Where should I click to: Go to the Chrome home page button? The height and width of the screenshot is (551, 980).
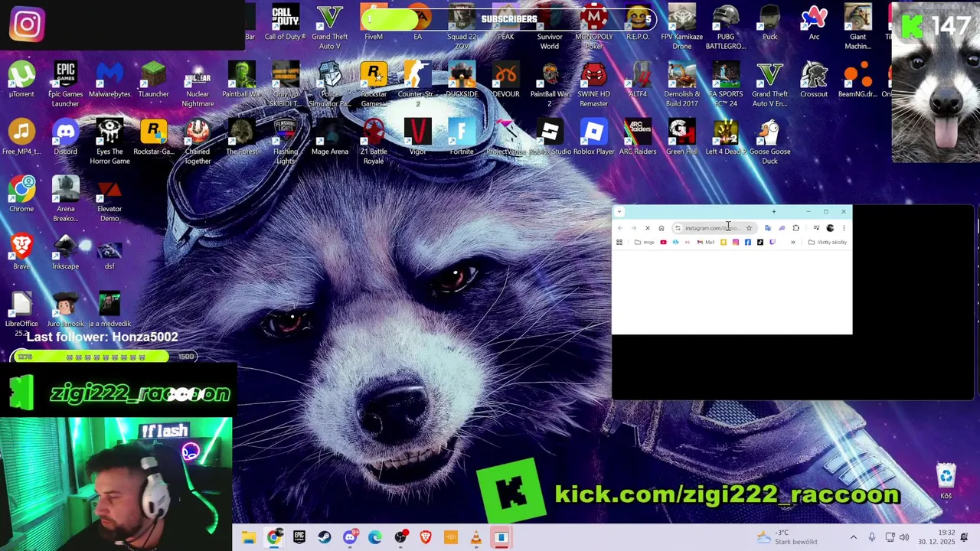click(x=661, y=228)
